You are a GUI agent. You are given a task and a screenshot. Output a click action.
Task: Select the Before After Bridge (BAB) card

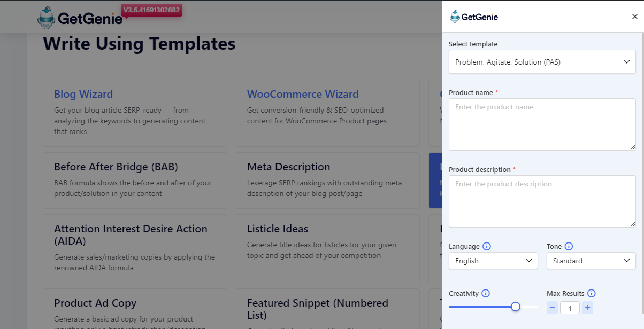pyautogui.click(x=135, y=181)
